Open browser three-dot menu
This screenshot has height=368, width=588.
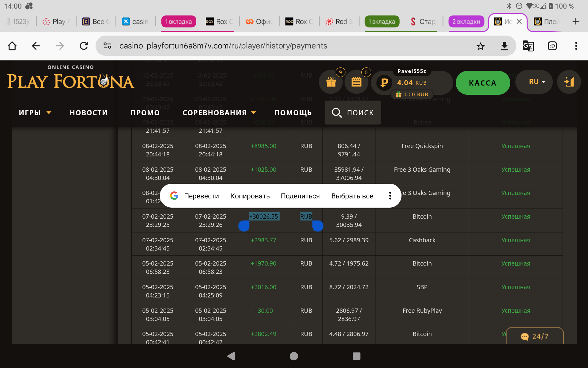coord(576,46)
